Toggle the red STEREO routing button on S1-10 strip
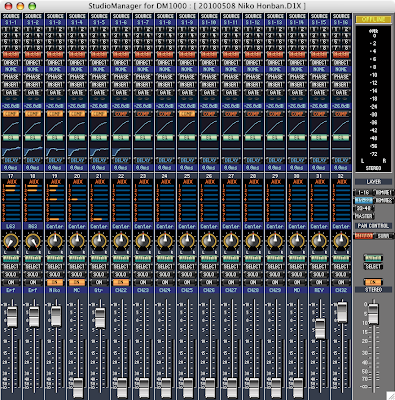This screenshot has height=400, width=395. point(209,55)
